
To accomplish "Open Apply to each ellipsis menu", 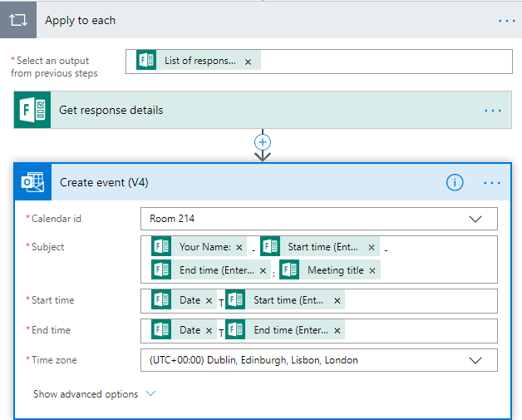I will click(x=507, y=21).
